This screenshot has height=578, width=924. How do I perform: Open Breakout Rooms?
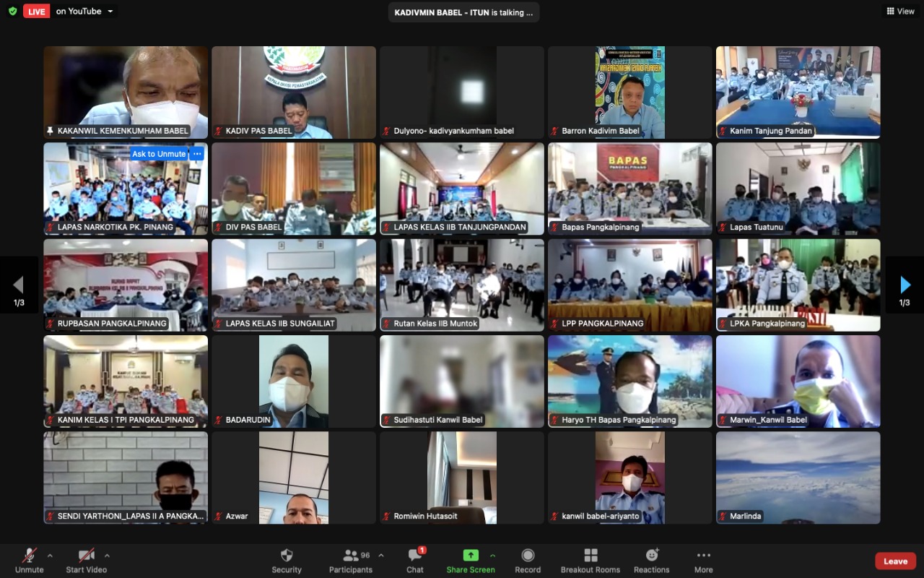[x=590, y=560]
